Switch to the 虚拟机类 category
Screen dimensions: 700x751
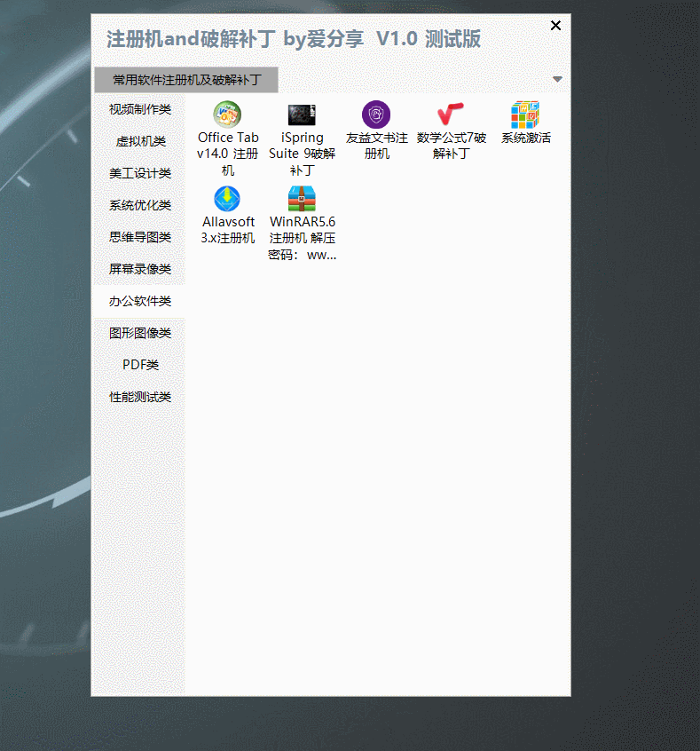tap(140, 141)
